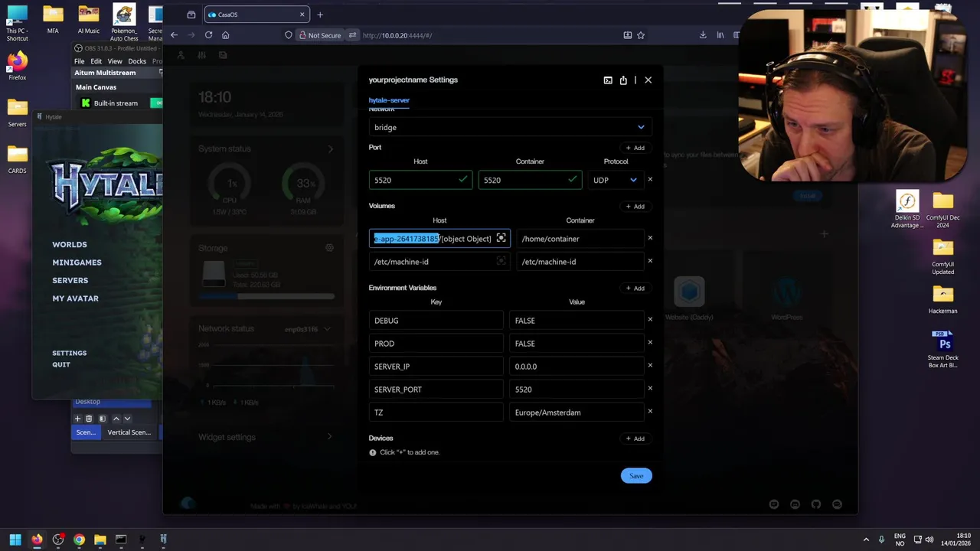Open SERVERS in Hytale menu

click(x=70, y=281)
